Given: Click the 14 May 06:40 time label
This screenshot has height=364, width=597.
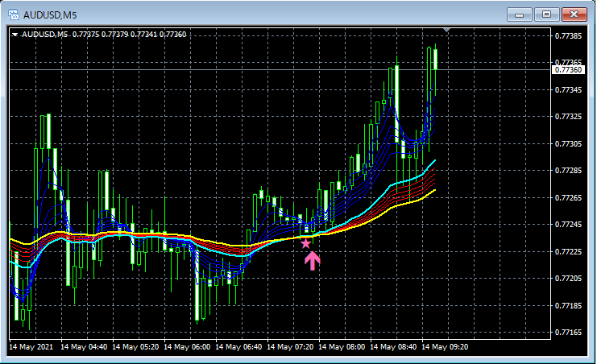Looking at the screenshot, I should click(x=238, y=347).
